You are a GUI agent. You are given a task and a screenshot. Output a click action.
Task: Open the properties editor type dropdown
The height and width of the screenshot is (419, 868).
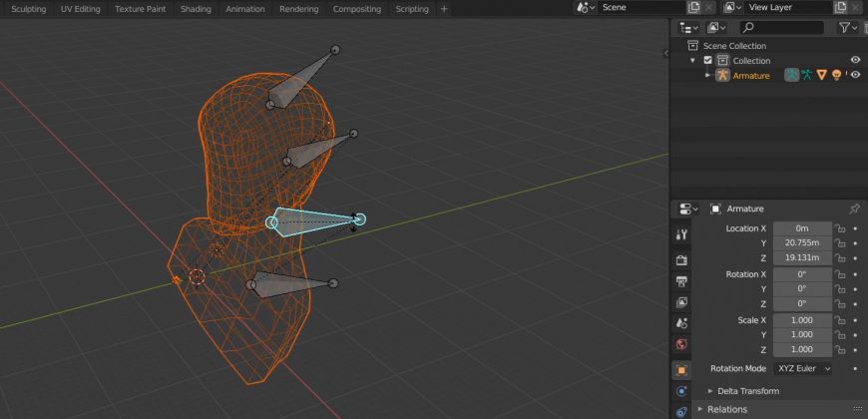688,209
